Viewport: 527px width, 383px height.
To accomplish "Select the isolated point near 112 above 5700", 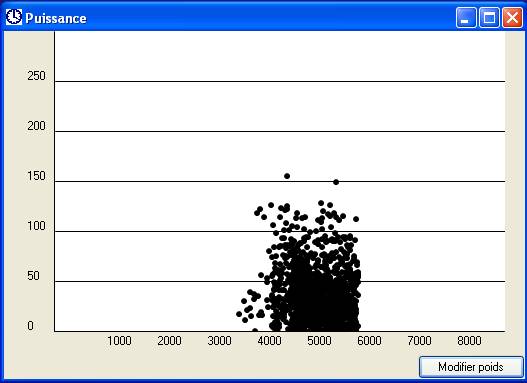I will click(356, 219).
